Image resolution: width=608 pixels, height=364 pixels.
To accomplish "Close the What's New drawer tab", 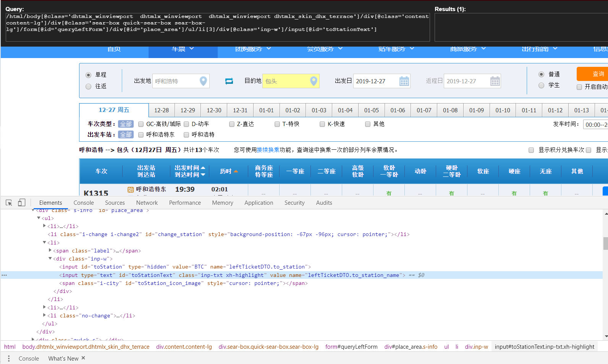I will (83, 358).
